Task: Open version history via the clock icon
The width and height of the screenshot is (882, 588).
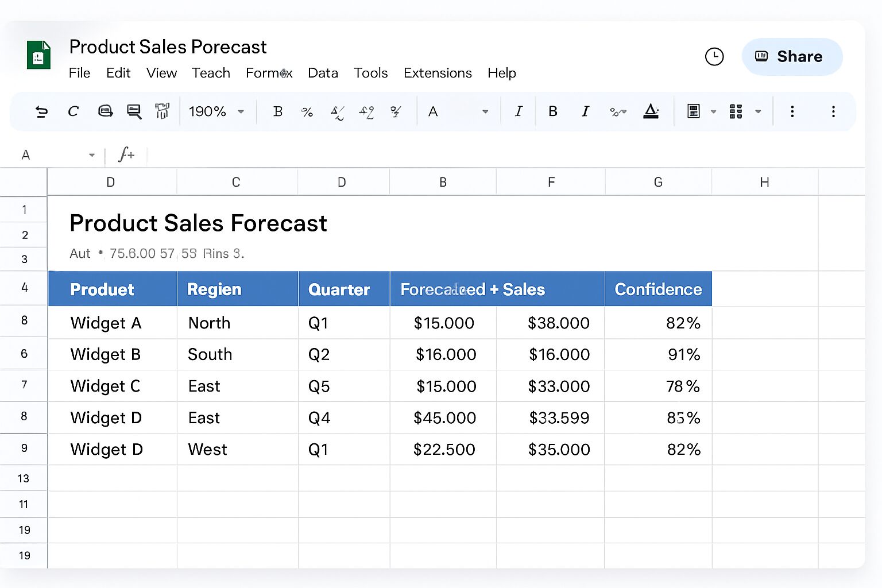Action: 714,56
